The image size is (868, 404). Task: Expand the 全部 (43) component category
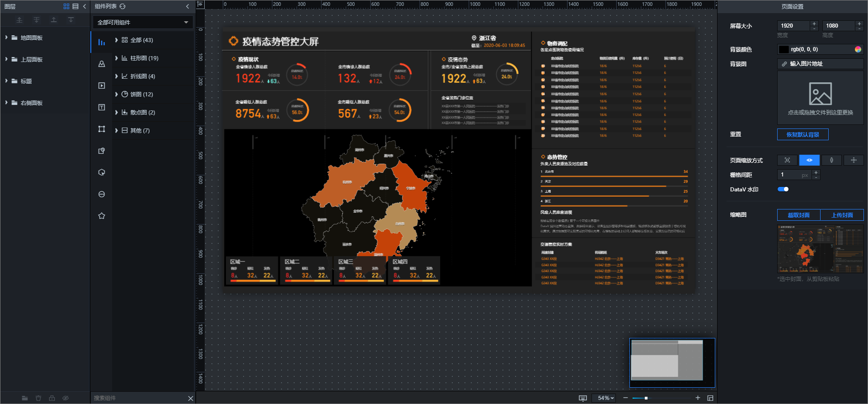click(117, 40)
